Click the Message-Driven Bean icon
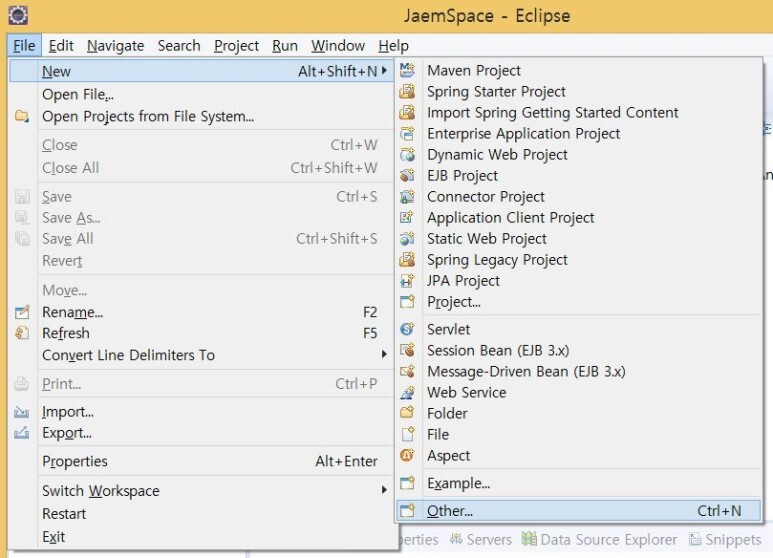This screenshot has height=558, width=773. (x=407, y=371)
